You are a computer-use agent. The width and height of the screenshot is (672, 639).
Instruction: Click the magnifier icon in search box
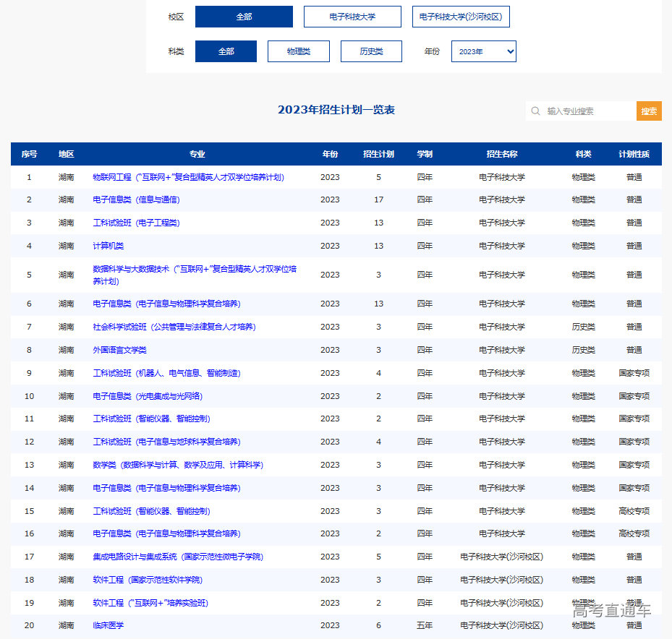point(535,111)
